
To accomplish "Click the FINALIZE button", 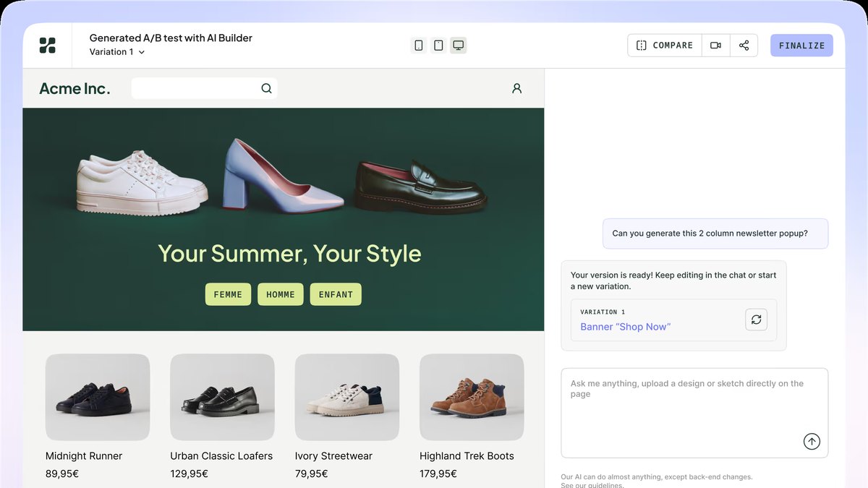I will 801,46.
